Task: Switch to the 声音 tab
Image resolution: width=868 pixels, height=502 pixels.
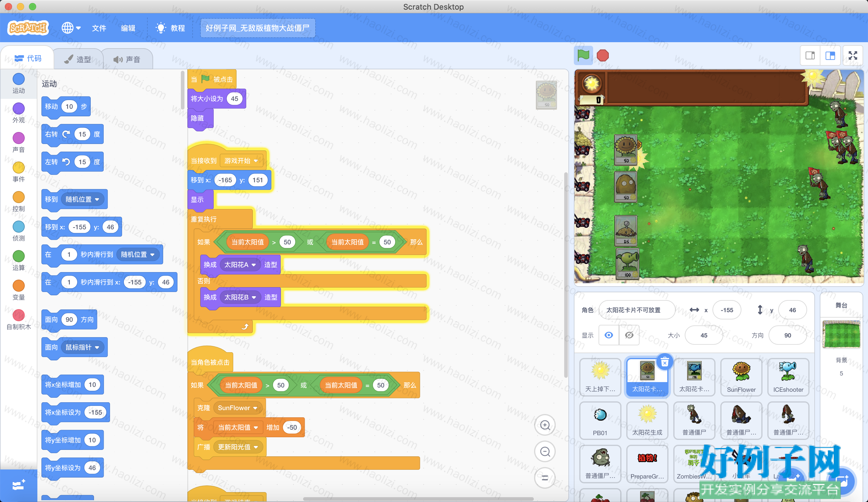Action: pyautogui.click(x=127, y=59)
